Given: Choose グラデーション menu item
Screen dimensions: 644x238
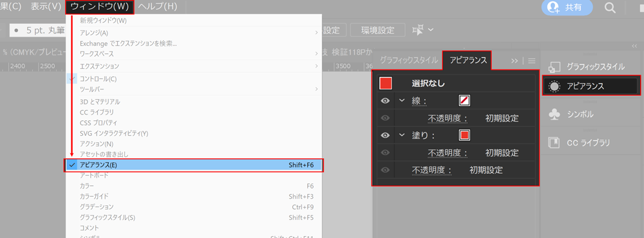Looking at the screenshot, I should click(193, 207).
